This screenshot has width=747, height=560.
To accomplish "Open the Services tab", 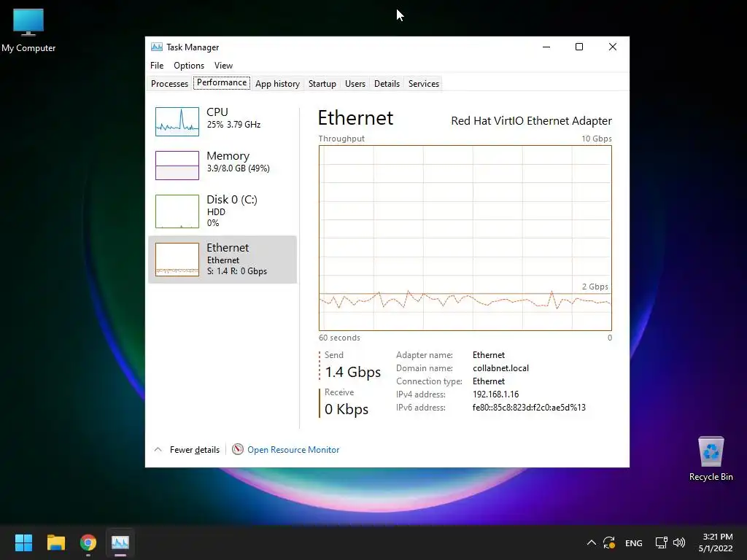I will [x=424, y=84].
